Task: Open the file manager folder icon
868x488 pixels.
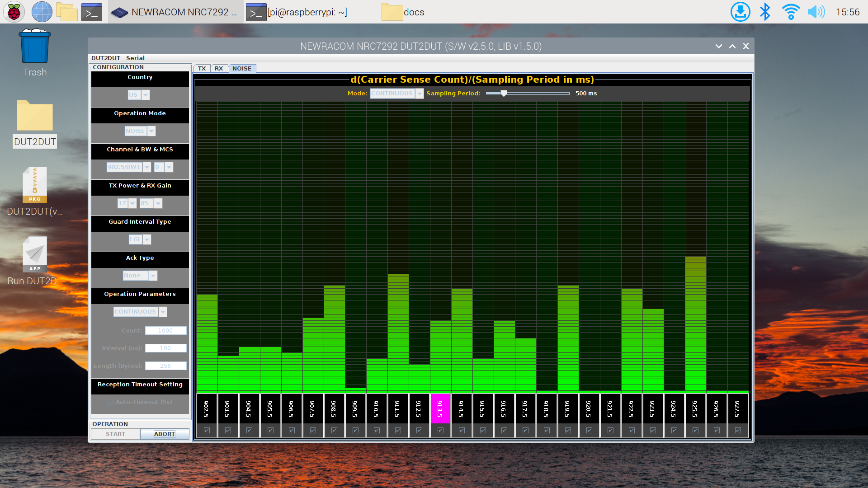Action: pyautogui.click(x=66, y=12)
